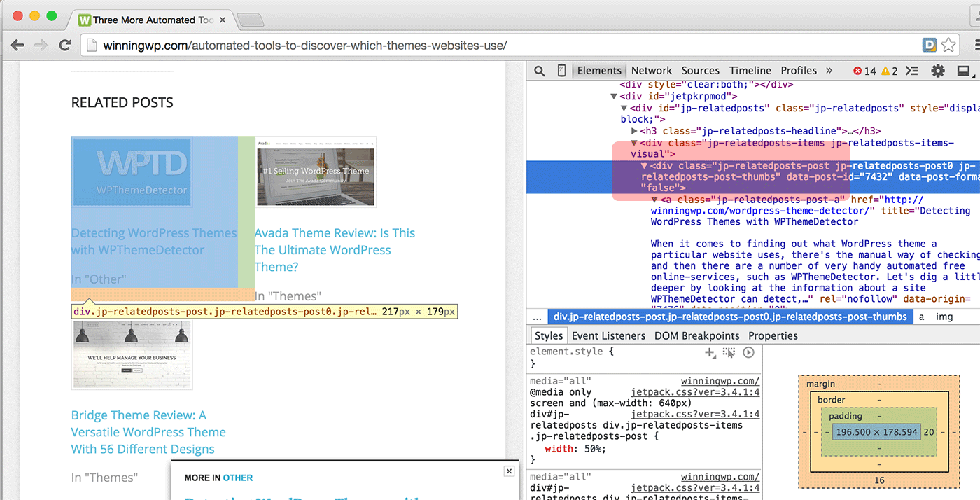Click the blue D extension icon
This screenshot has width=980, height=500.
[930, 46]
